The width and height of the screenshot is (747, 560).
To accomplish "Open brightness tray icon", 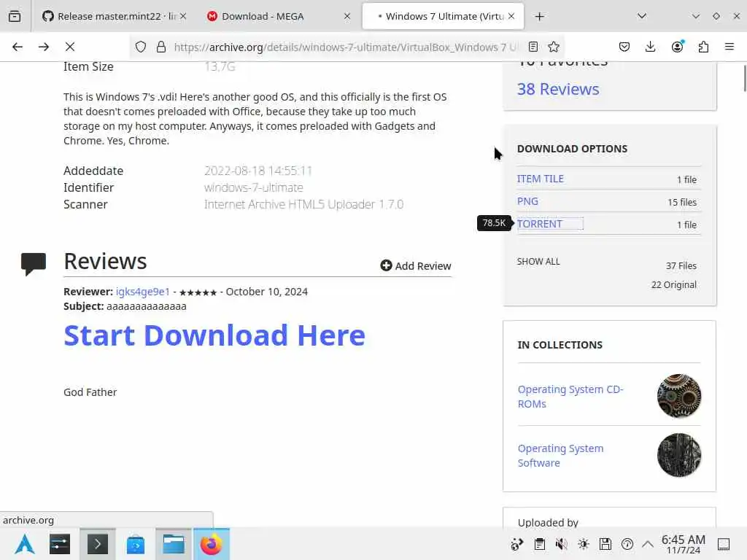I will 583,544.
